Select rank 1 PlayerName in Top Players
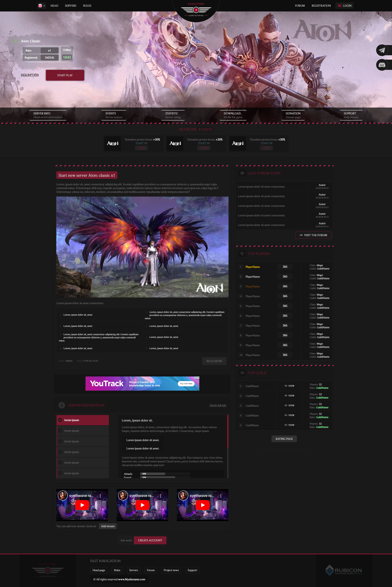 tap(253, 267)
